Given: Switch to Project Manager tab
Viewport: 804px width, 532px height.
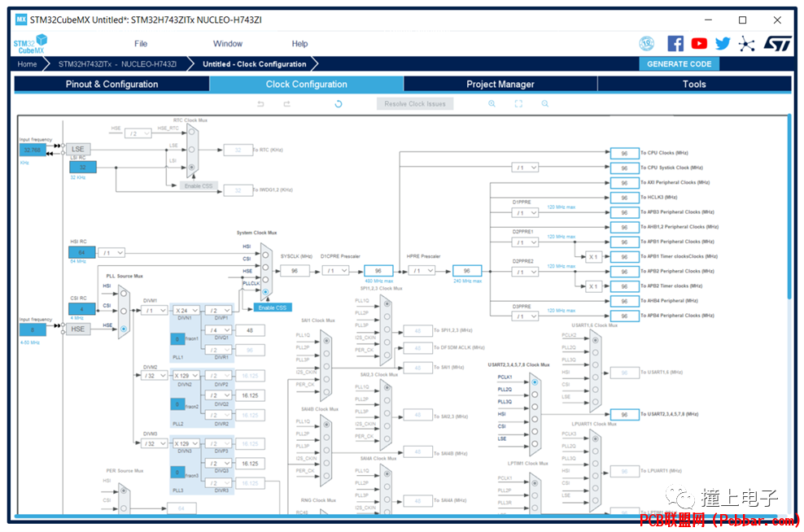Looking at the screenshot, I should [x=500, y=84].
